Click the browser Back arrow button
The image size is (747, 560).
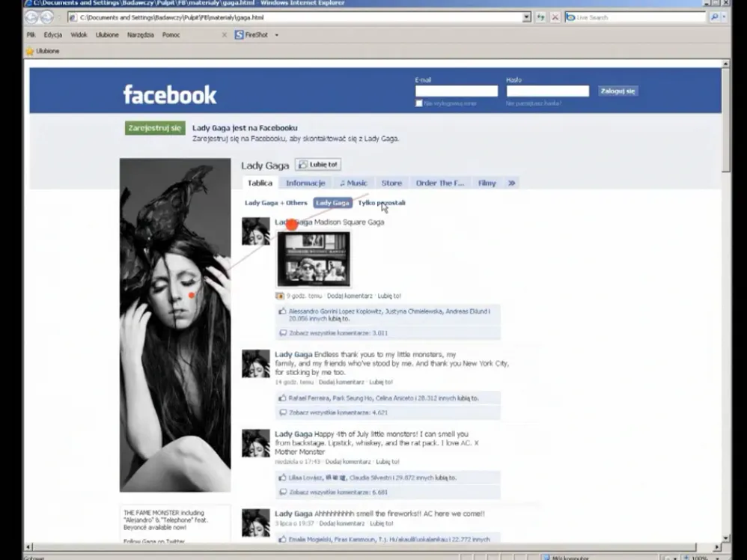32,17
